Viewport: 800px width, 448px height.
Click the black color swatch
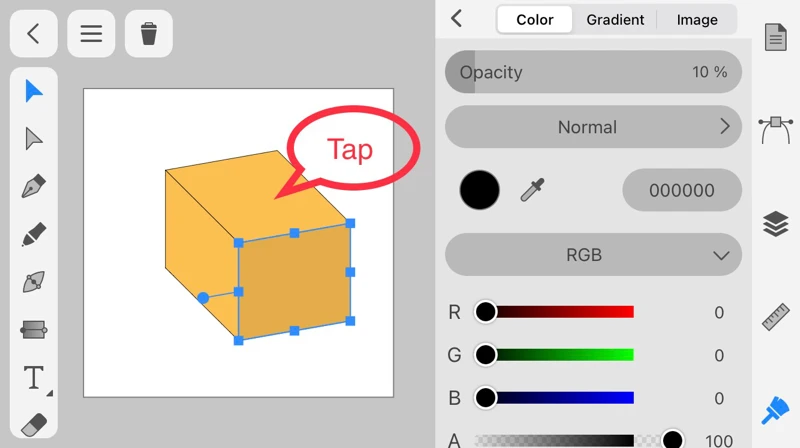click(x=480, y=190)
